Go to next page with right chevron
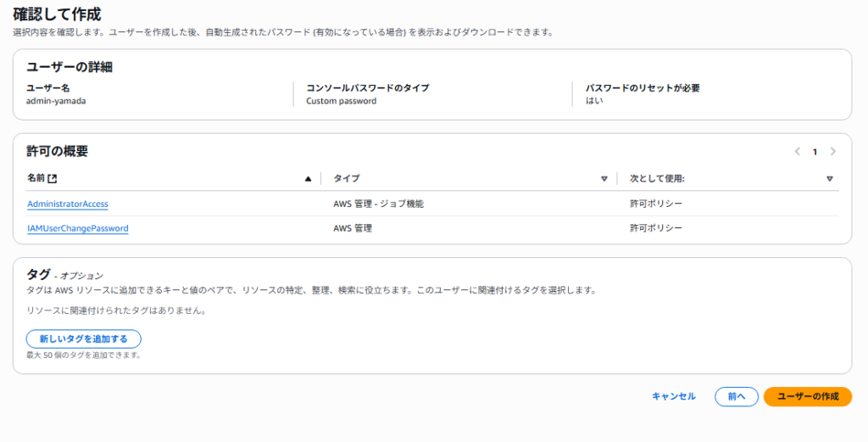The height and width of the screenshot is (442, 868). [832, 152]
